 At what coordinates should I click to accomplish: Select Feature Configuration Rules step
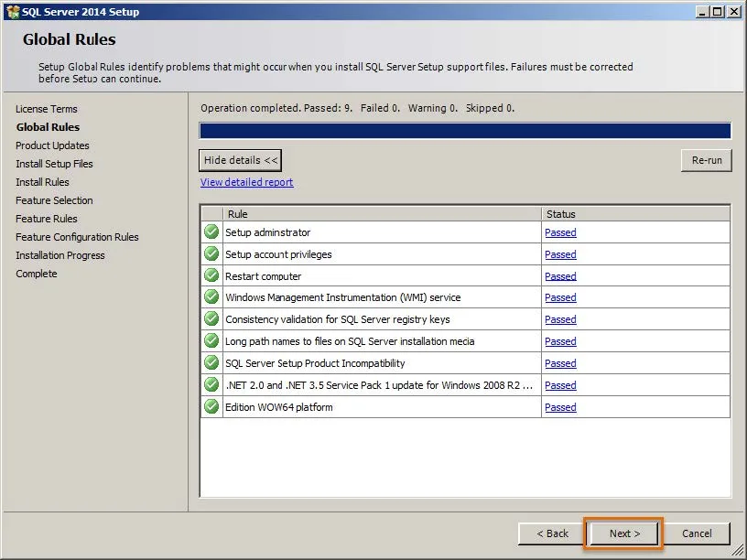click(77, 237)
